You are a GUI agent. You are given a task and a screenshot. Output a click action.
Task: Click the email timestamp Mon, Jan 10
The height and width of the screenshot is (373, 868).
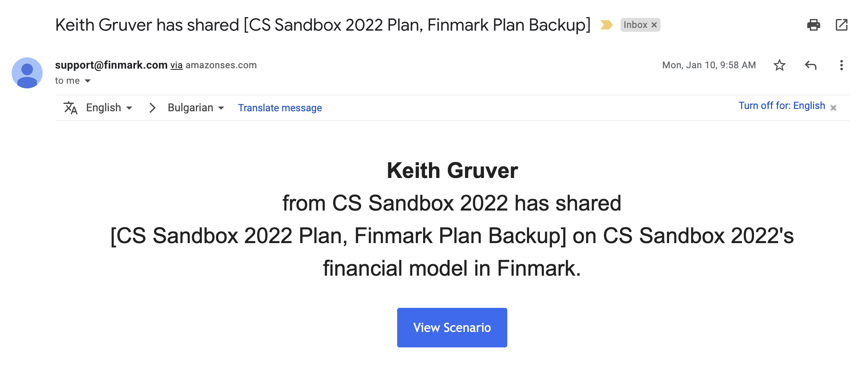(x=709, y=65)
